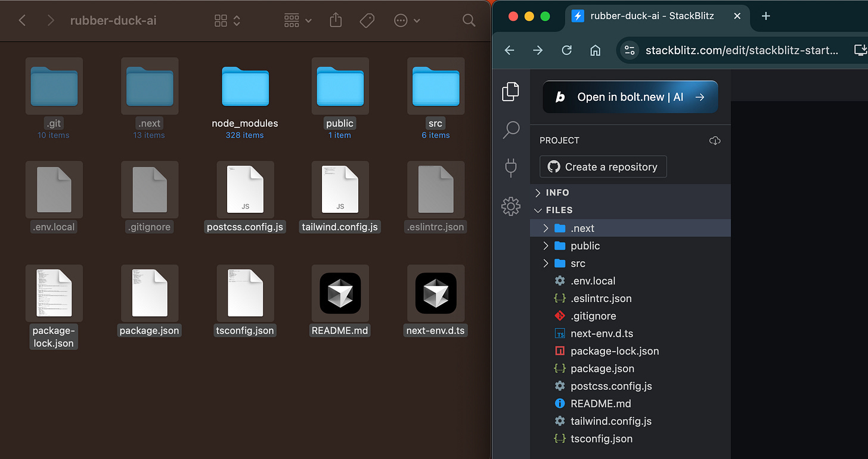Viewport: 868px width, 459px height.
Task: Select the src folder icon in Finder
Action: 436,86
